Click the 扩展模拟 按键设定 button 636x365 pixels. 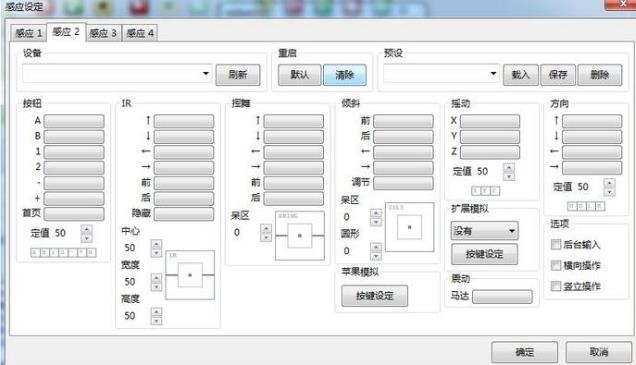click(x=485, y=254)
